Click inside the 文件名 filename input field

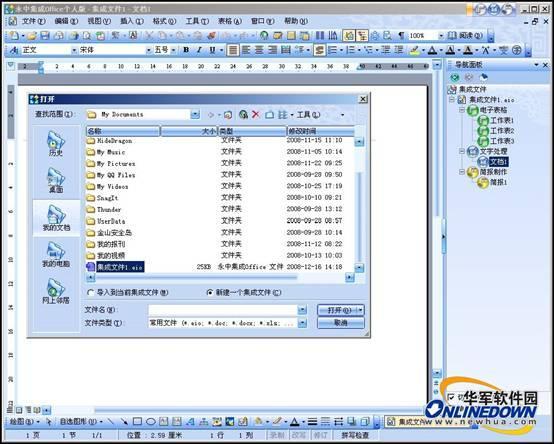(x=223, y=310)
